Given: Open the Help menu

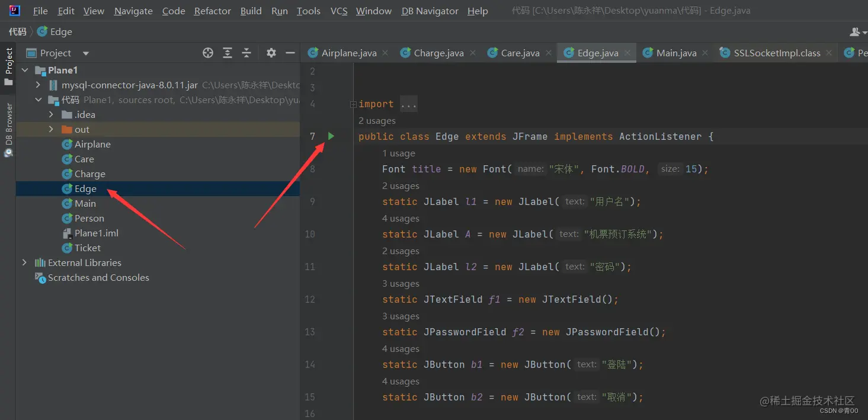Looking at the screenshot, I should point(478,11).
